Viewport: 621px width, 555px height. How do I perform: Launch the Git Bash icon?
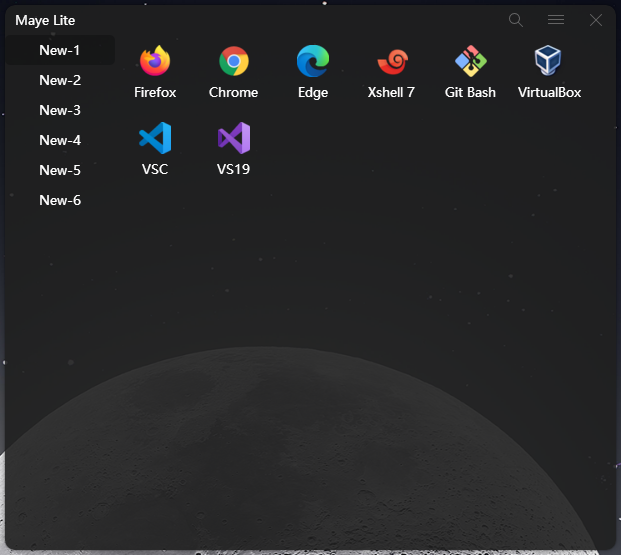tap(471, 61)
